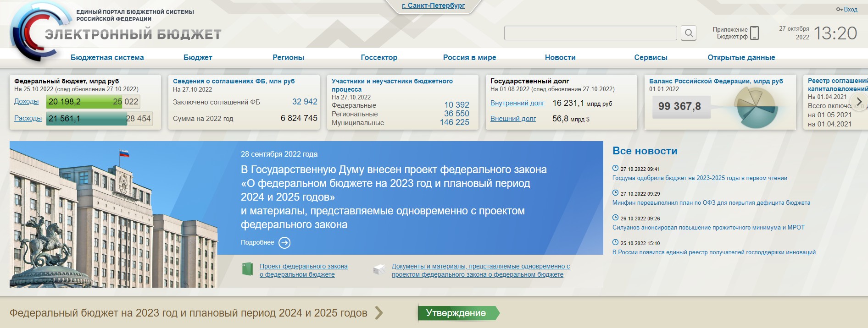Open the Россия в мире menu

click(x=469, y=58)
